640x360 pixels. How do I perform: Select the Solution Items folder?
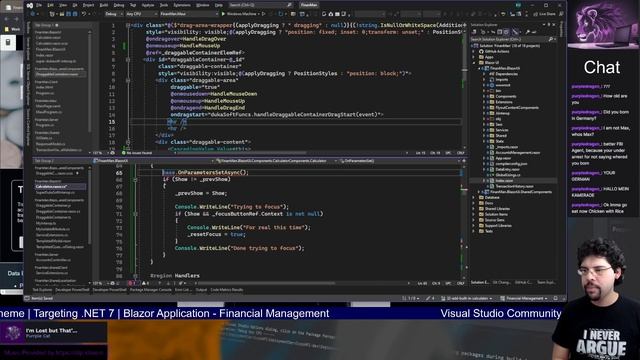496,214
